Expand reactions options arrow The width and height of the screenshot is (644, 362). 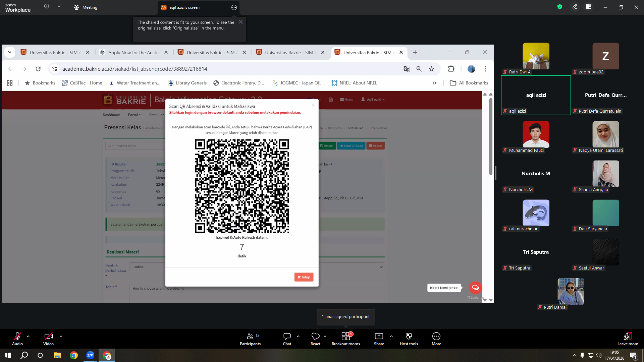pos(325,336)
